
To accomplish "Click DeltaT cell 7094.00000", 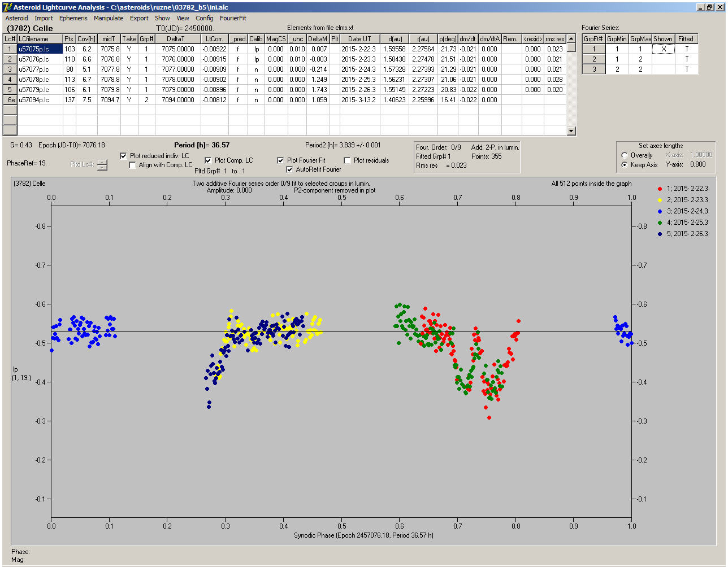I will pyautogui.click(x=178, y=100).
